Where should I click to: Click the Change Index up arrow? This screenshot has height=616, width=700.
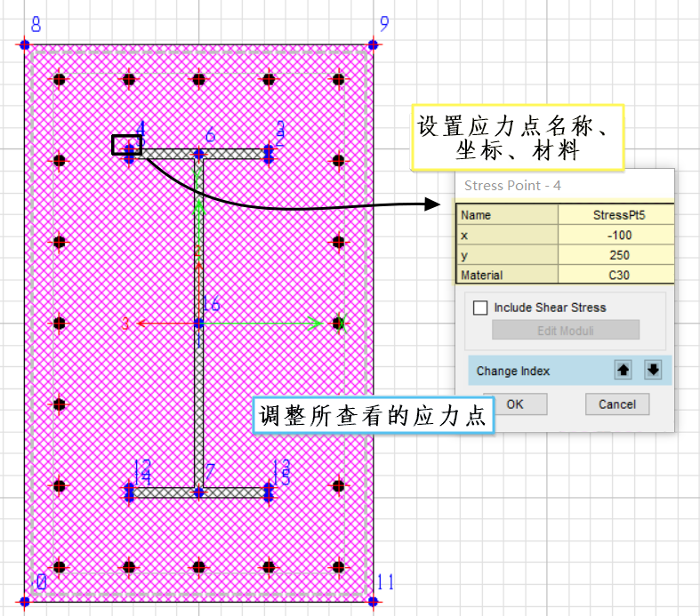tap(624, 371)
